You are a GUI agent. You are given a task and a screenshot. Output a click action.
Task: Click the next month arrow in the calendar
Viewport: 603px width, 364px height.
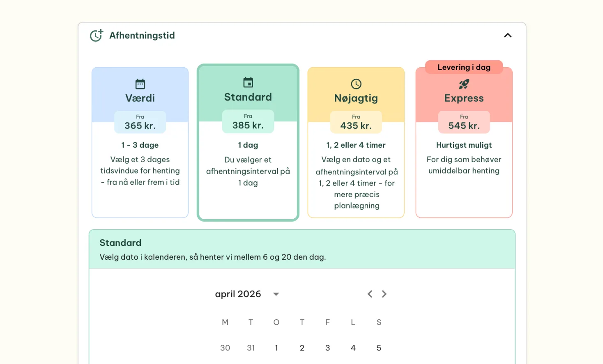click(384, 294)
